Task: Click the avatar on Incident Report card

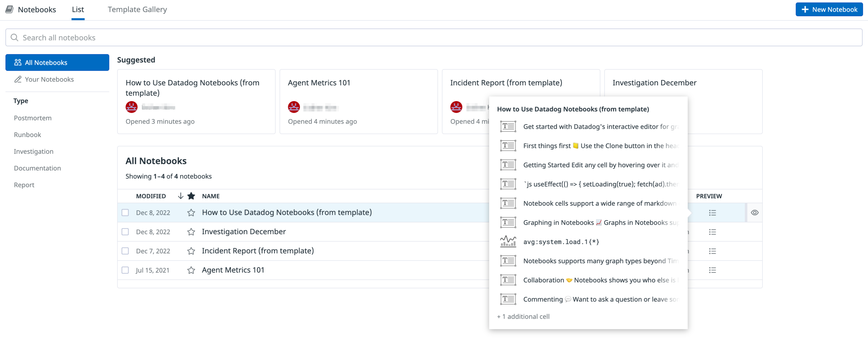Action: pos(456,107)
